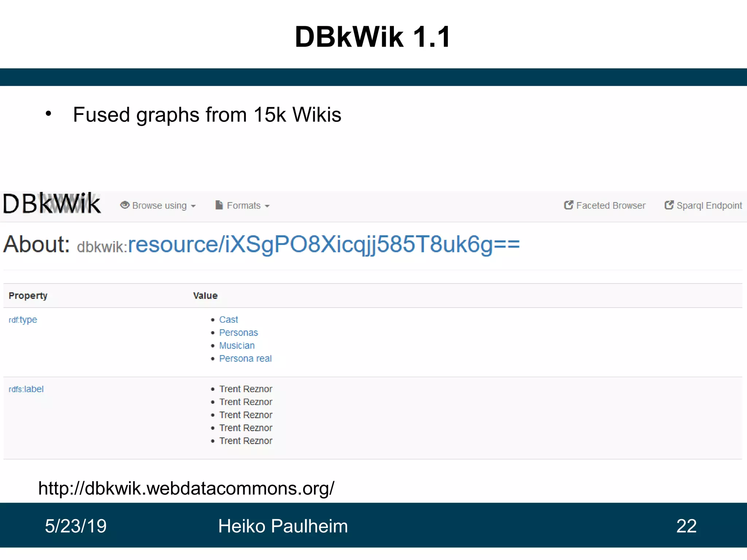Click the eye icon beside Browse using
Screen dimensions: 747x560
125,205
